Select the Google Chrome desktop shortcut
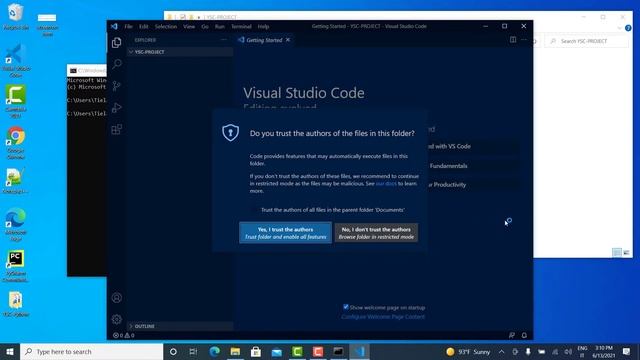The height and width of the screenshot is (360, 640). tap(16, 142)
